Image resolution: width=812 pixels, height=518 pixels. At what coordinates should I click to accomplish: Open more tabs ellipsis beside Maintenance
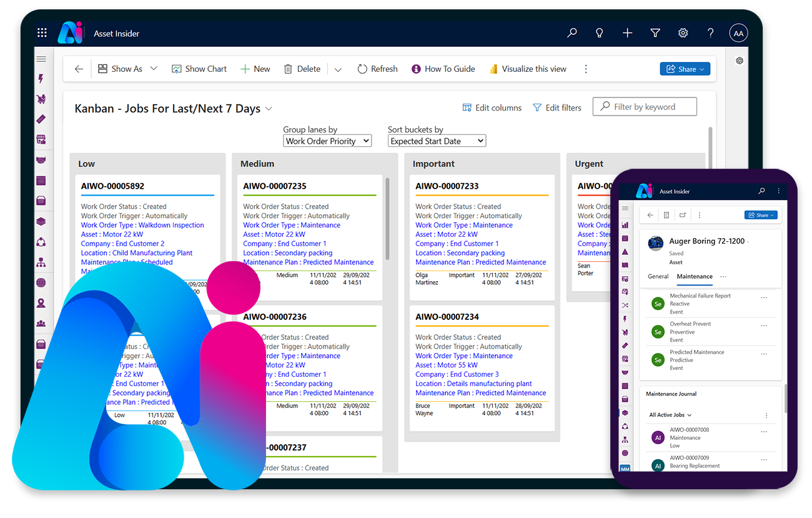pos(723,276)
